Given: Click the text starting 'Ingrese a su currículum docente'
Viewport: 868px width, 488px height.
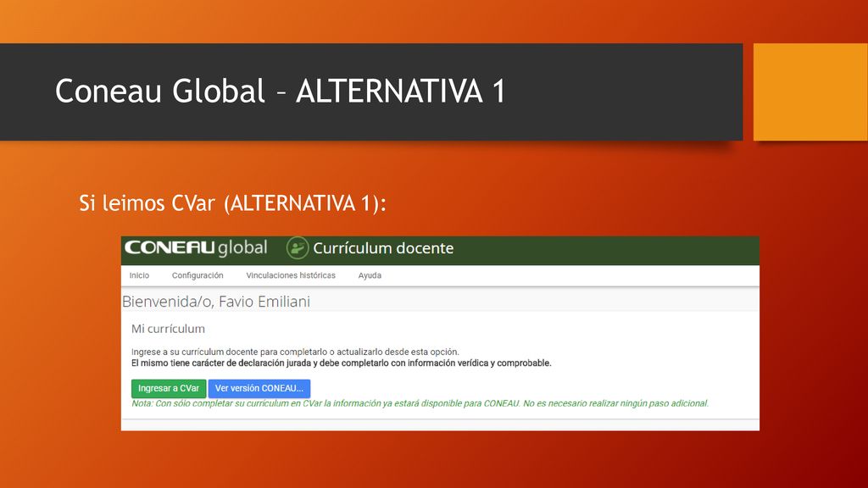Looking at the screenshot, I should pos(295,352).
